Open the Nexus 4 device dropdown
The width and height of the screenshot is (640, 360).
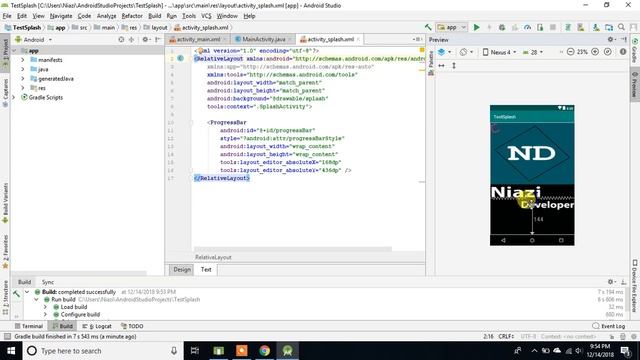[x=499, y=52]
